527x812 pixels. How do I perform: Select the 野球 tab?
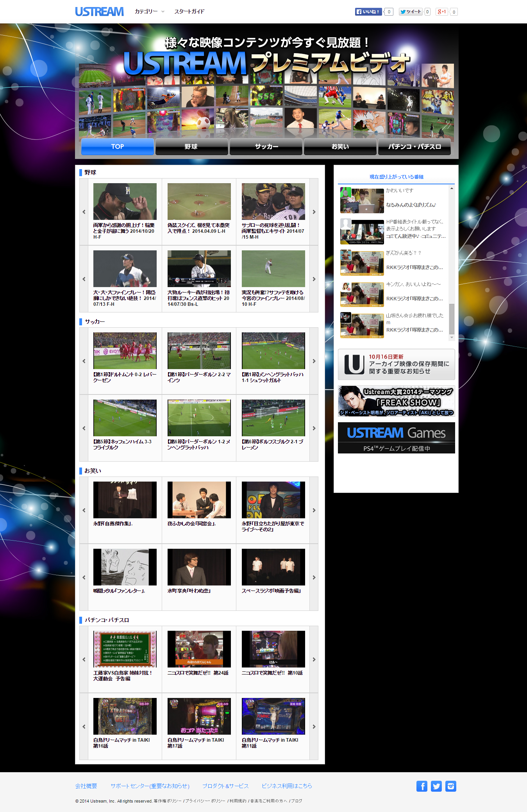191,146
